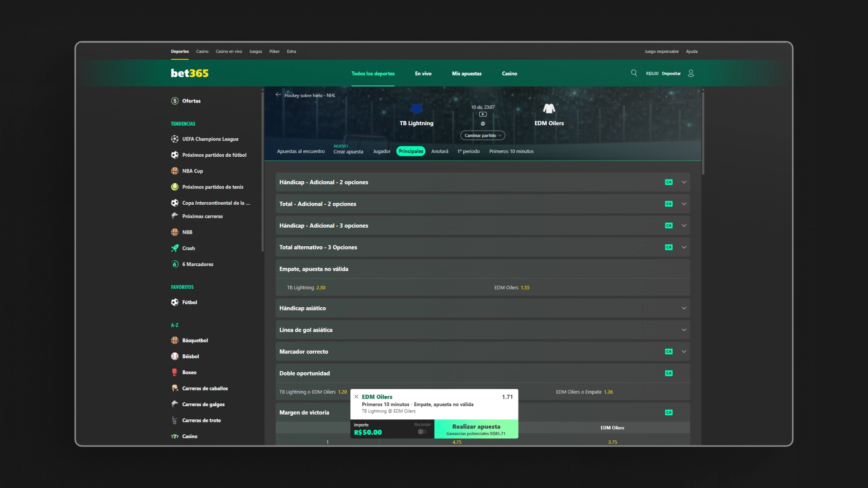
Task: Click the Boxeo glove icon
Action: pos(175,372)
